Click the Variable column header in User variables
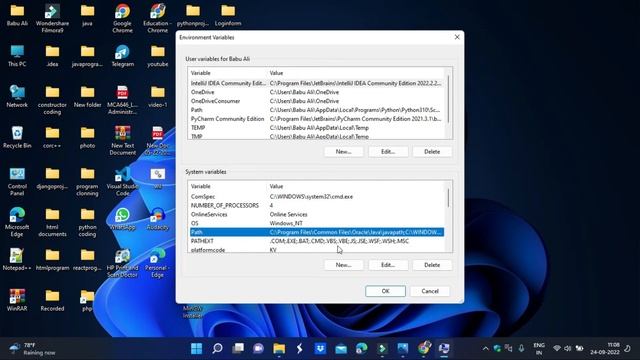The height and width of the screenshot is (360, 640). (x=227, y=73)
